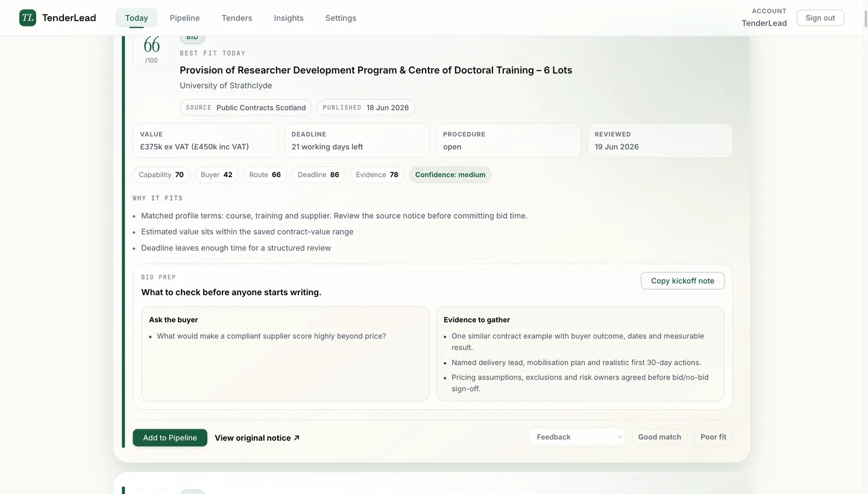Screen dimensions: 868x494
Task: Mark the tender as Good match
Action: pyautogui.click(x=659, y=437)
